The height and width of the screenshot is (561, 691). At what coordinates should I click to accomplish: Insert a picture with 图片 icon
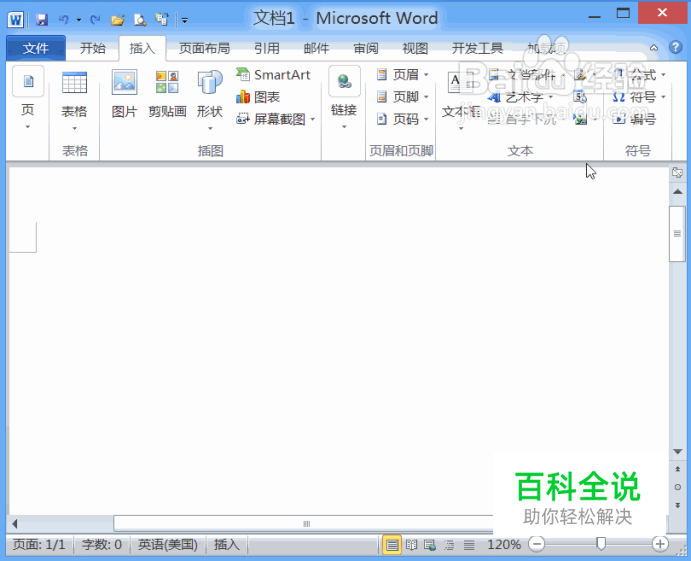[x=124, y=95]
